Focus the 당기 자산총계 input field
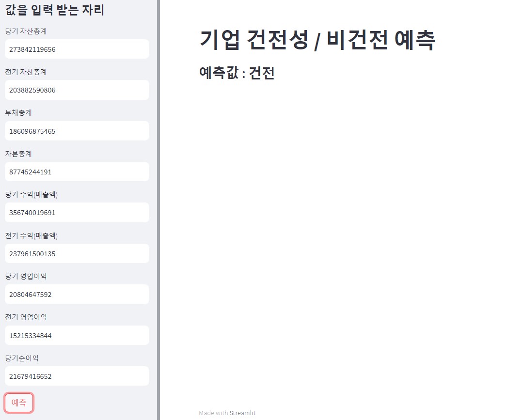 77,49
